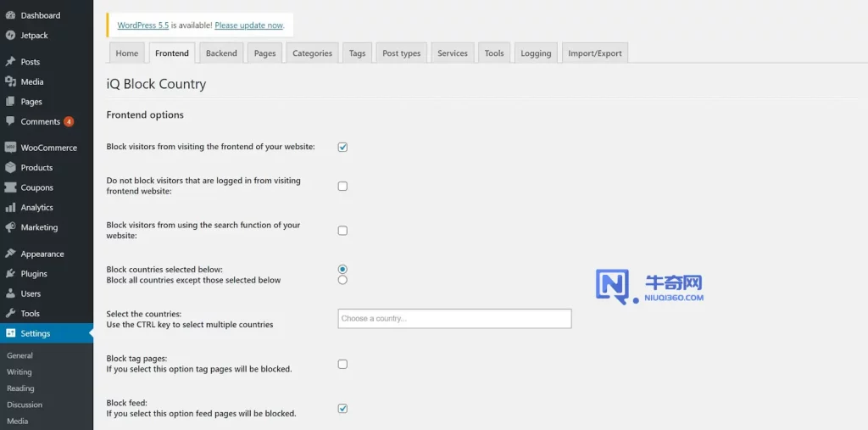The image size is (868, 430).
Task: Click the Media icon next to the upper Media entry
Action: click(10, 81)
